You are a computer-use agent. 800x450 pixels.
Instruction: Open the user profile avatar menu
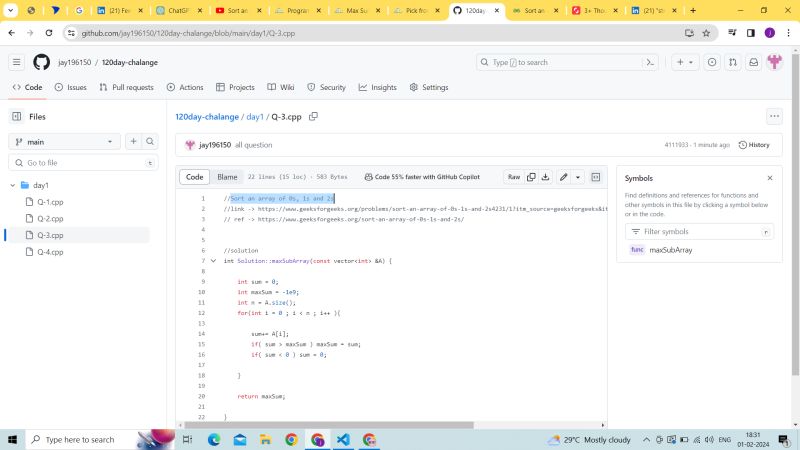(774, 62)
